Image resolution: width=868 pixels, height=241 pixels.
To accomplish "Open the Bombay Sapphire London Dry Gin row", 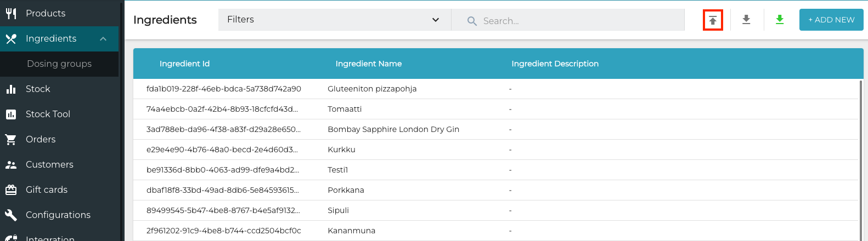I will point(393,129).
